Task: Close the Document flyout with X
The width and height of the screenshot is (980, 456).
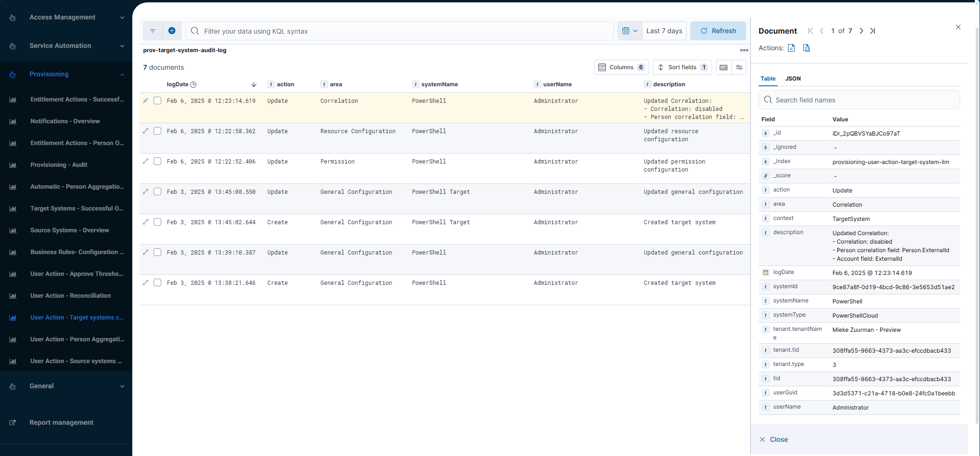Action: point(958,27)
